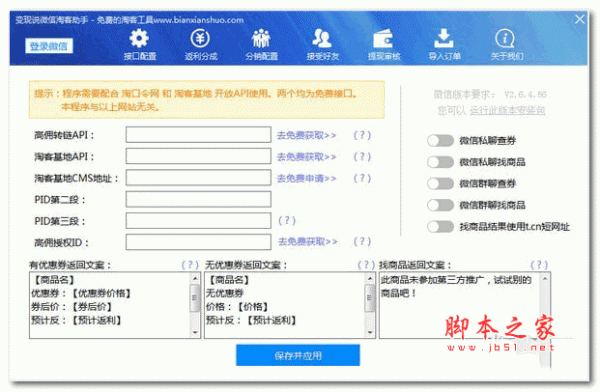Open help (?) for 高佣授权ID
The width and height of the screenshot is (600, 392).
[x=362, y=242]
